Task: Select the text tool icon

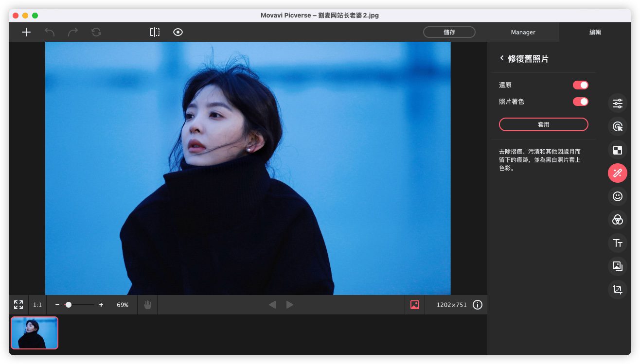Action: pos(617,243)
